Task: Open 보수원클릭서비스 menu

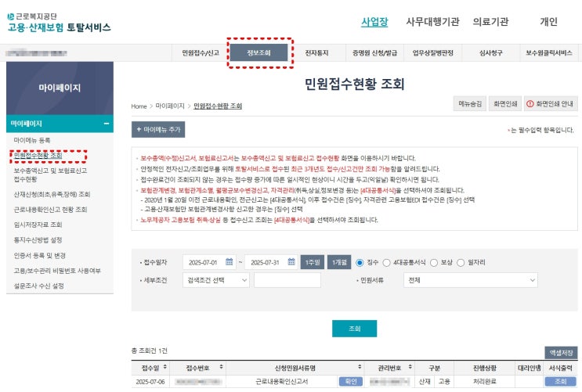Action: [x=548, y=53]
